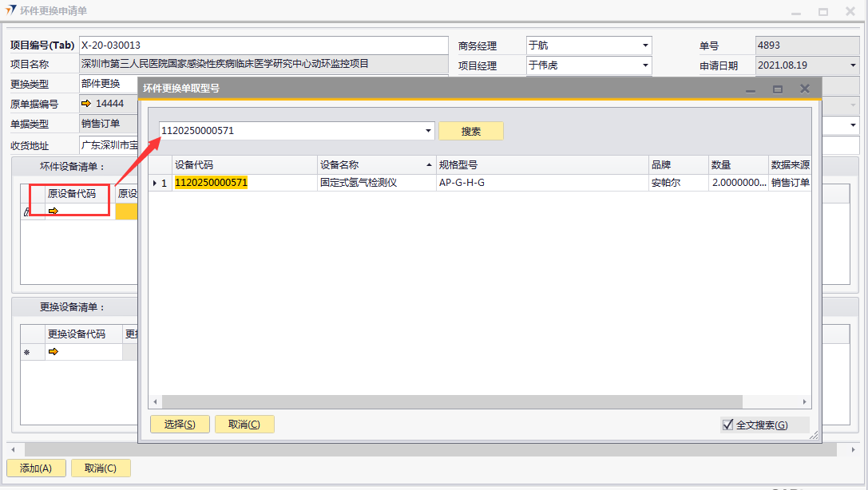Expand the search box dropdown in dialog

coord(428,131)
